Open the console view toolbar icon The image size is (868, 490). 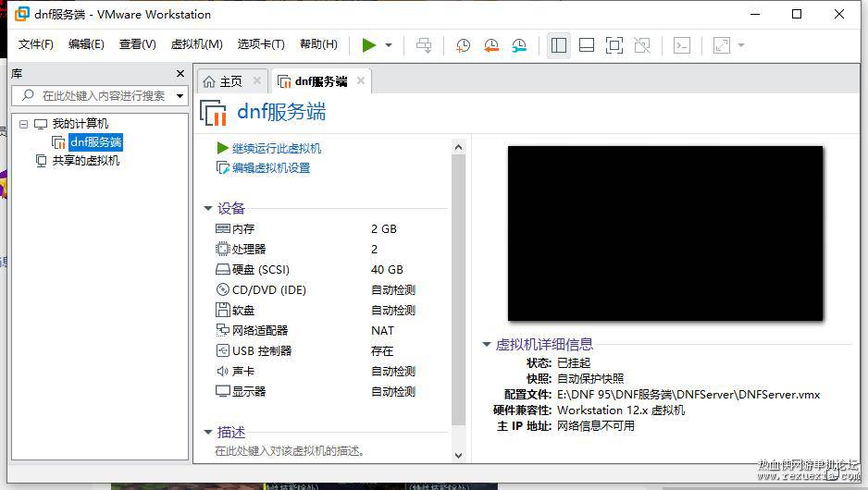tap(682, 45)
